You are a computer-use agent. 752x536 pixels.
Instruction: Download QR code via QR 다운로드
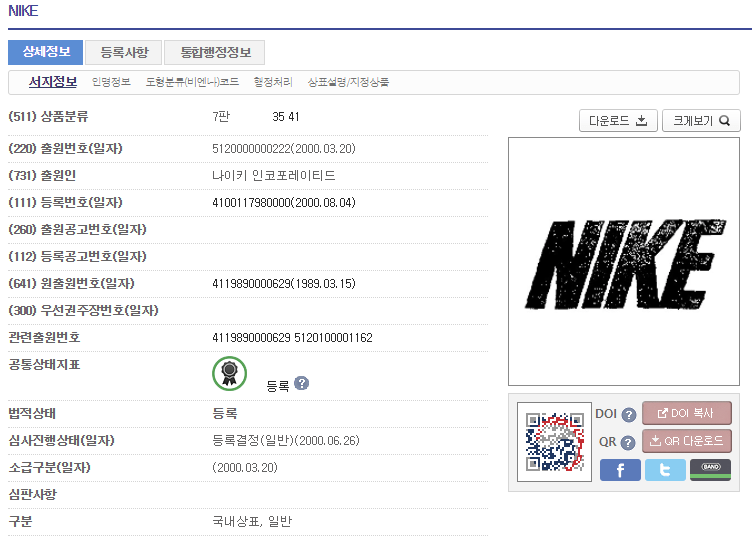click(x=687, y=441)
